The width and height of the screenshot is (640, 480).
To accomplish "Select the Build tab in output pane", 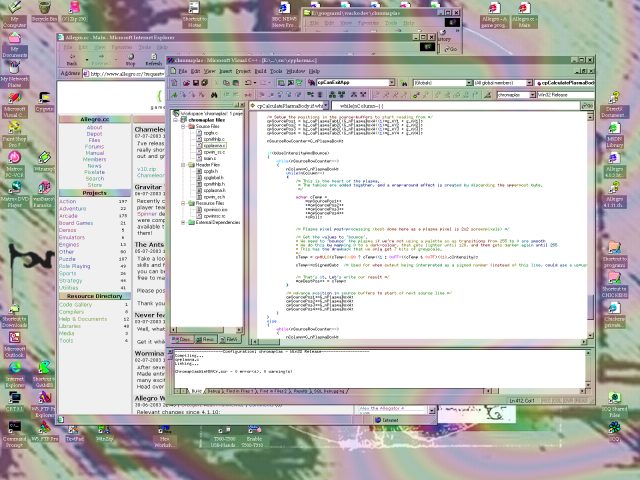I will click(x=196, y=391).
